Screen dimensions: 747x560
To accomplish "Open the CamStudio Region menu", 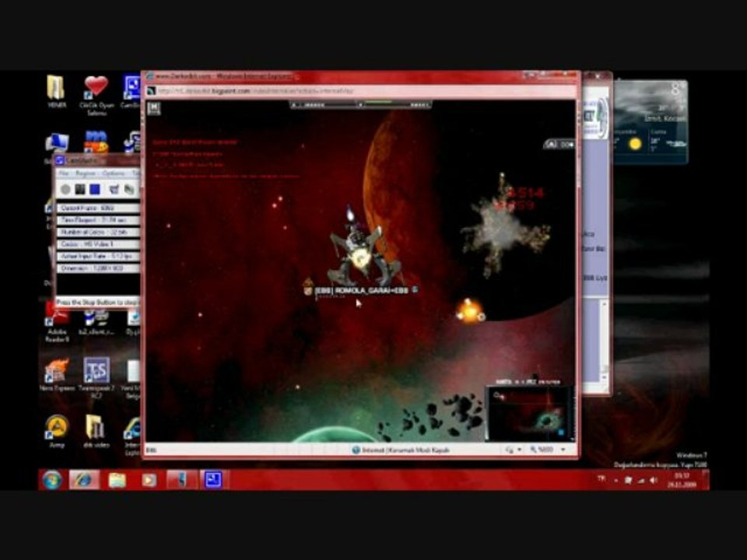I will [86, 173].
